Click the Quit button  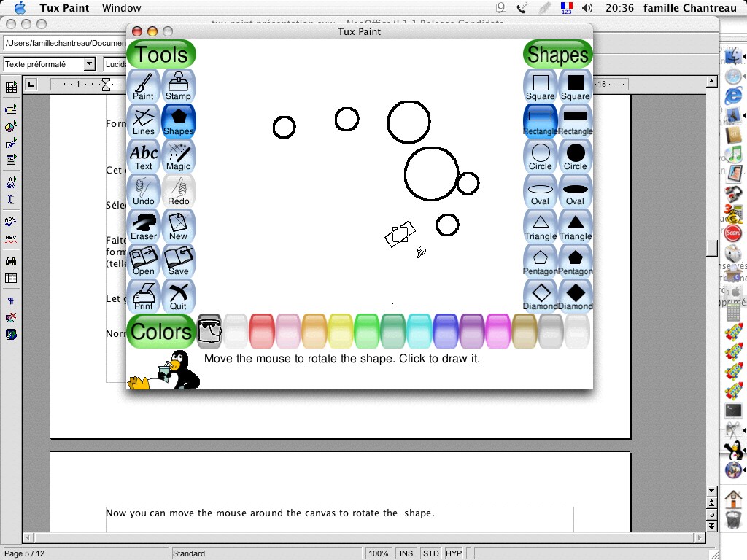click(x=178, y=296)
